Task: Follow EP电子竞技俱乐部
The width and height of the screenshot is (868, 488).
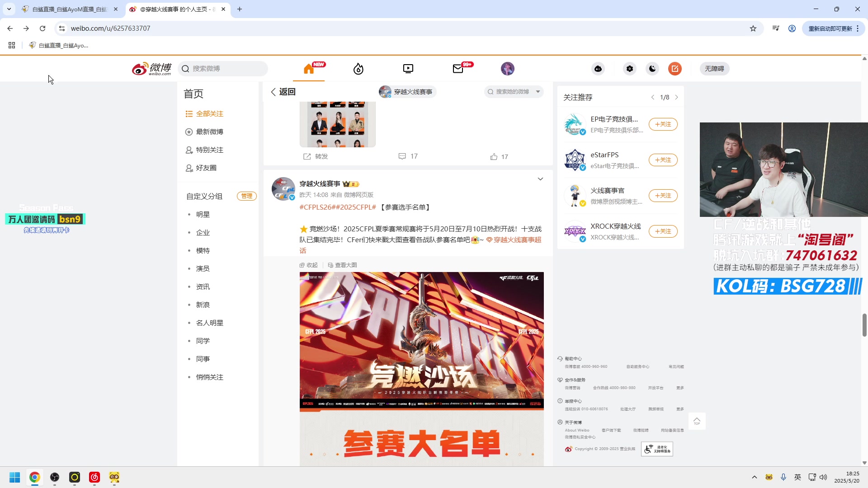Action: pyautogui.click(x=663, y=124)
